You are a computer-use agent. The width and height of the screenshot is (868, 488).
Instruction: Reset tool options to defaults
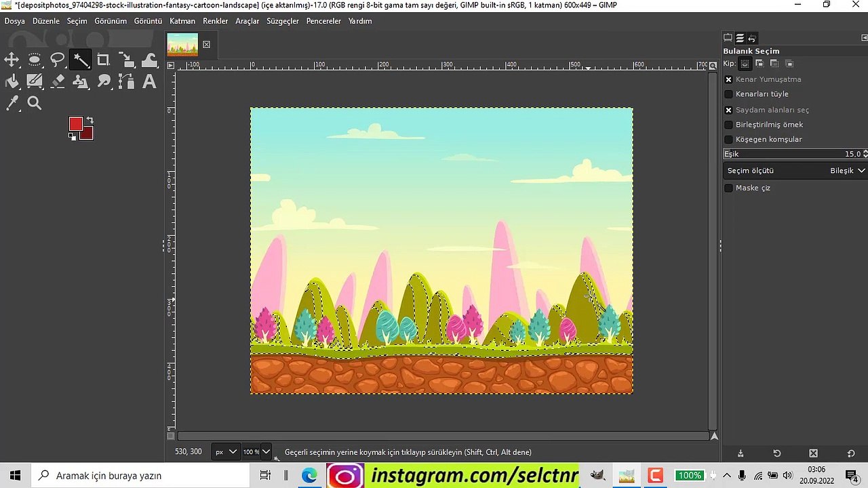coord(851,453)
